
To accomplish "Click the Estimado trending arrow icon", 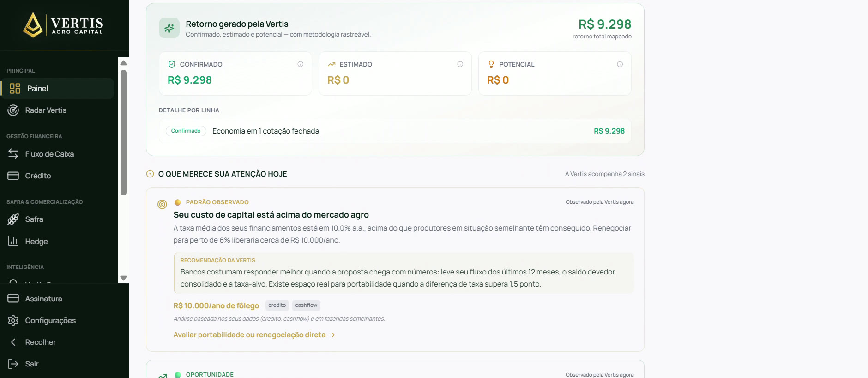I will click(332, 64).
